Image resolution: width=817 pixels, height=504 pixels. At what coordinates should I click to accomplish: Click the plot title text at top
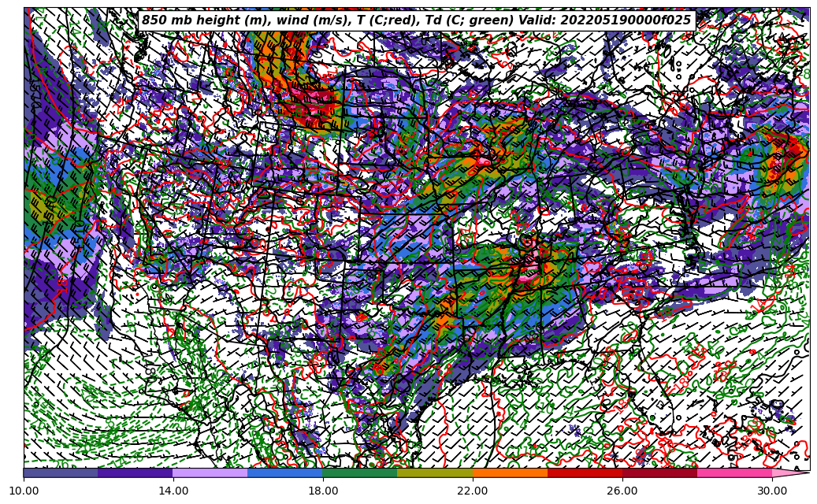click(416, 20)
